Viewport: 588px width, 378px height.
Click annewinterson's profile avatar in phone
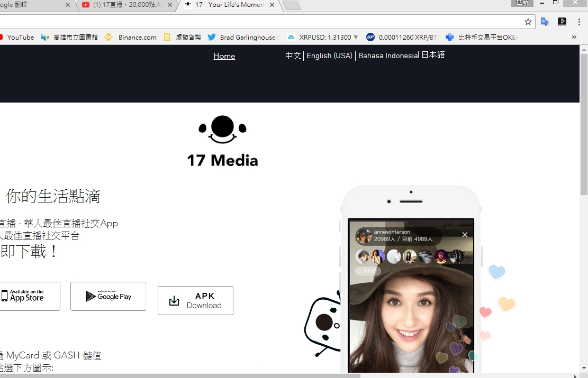(364, 236)
